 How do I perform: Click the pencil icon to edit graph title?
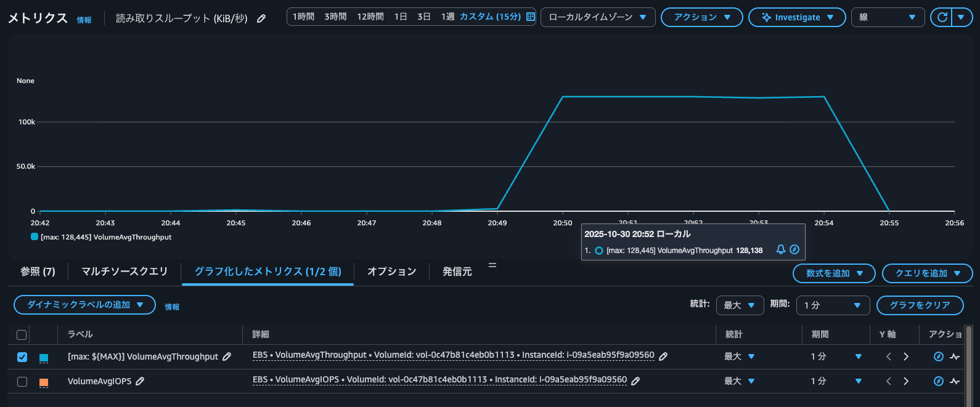(261, 18)
